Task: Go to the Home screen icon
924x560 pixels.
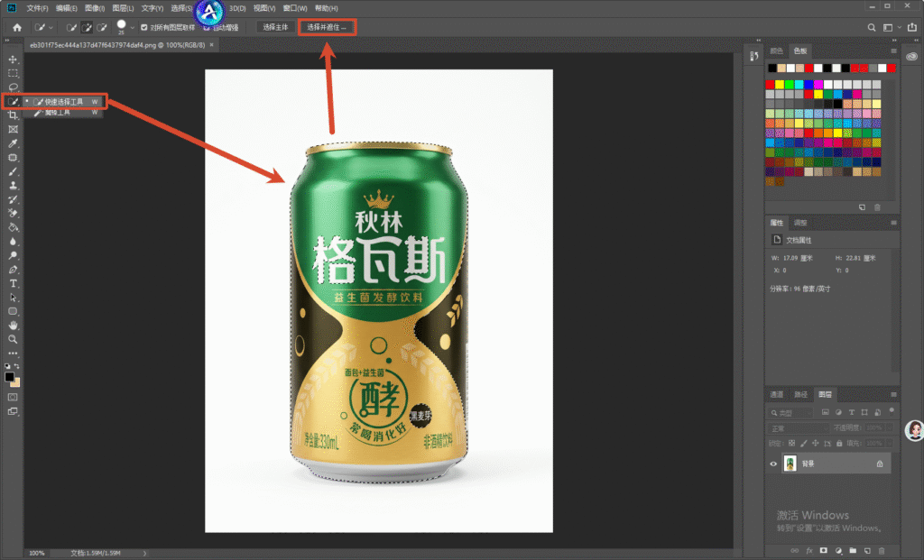Action: click(17, 28)
